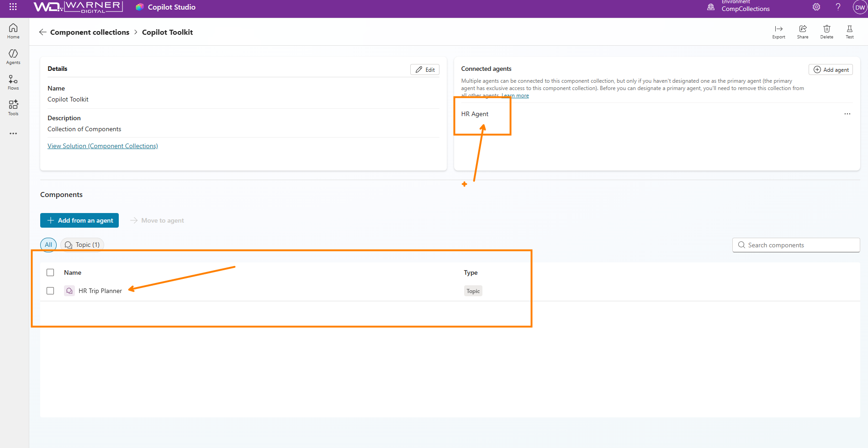Click Add from an agent button
Image resolution: width=868 pixels, height=448 pixels.
point(79,220)
